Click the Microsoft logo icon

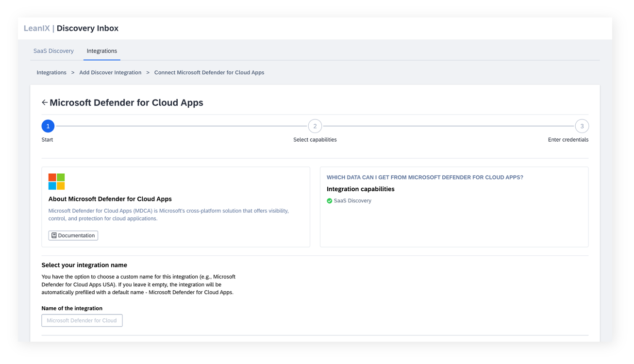click(56, 182)
